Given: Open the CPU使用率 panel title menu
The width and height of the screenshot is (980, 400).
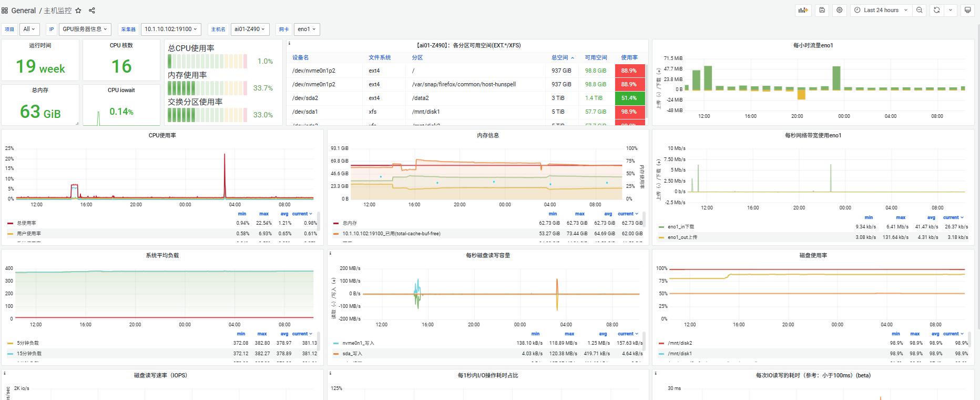Looking at the screenshot, I should (162, 135).
